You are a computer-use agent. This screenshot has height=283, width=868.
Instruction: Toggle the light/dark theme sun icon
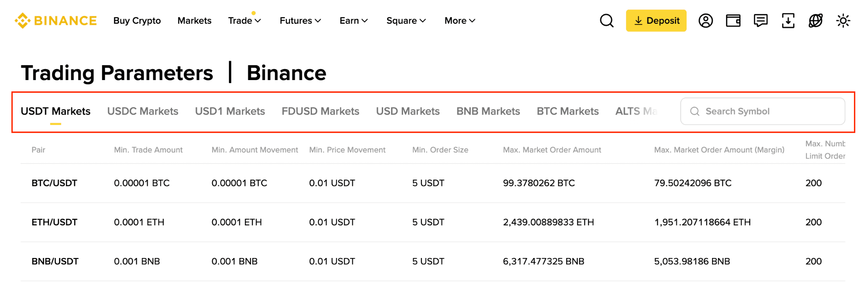click(x=843, y=21)
